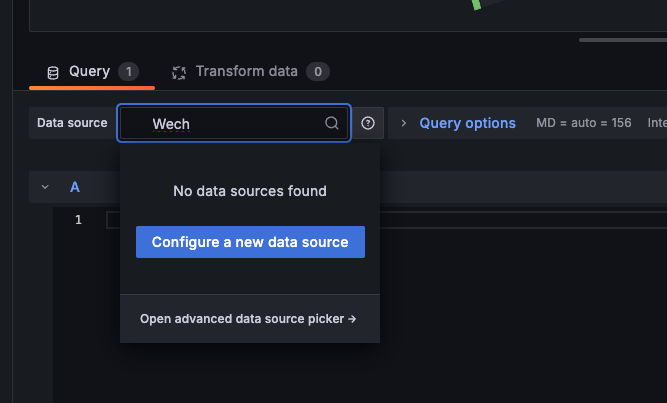Click query name A to rename
The width and height of the screenshot is (667, 403).
[x=75, y=187]
